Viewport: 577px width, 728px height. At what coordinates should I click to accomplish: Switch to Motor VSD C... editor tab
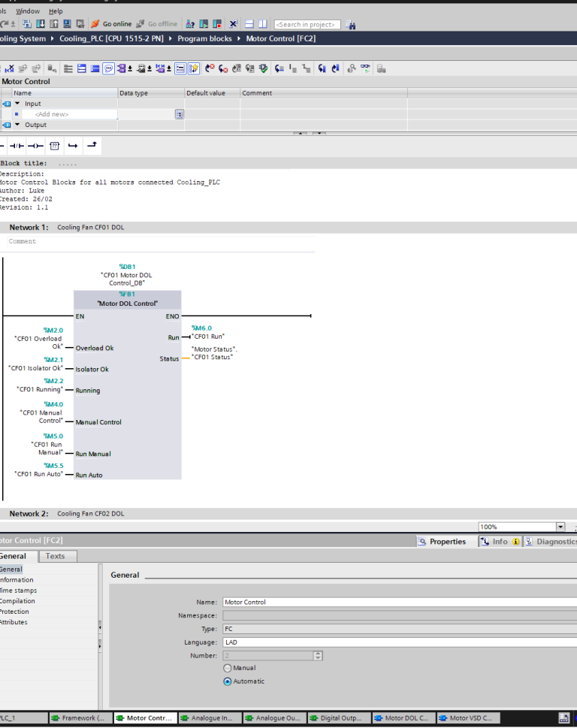click(468, 718)
